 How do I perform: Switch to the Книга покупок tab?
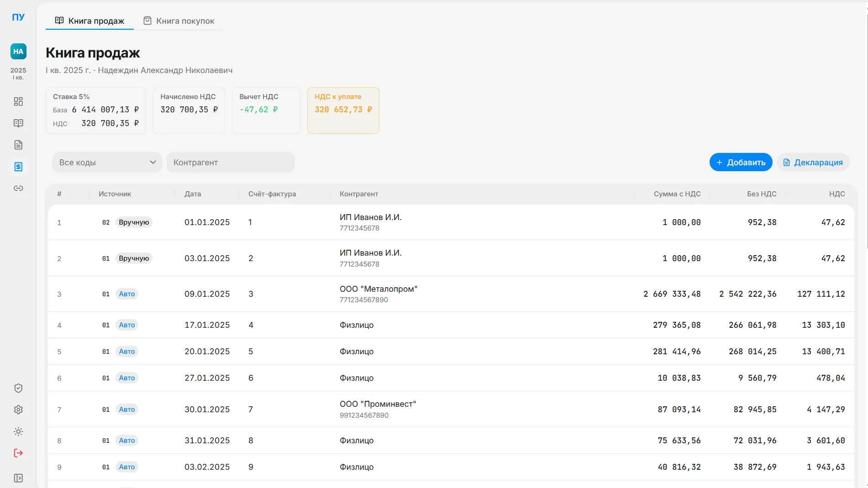(x=179, y=21)
